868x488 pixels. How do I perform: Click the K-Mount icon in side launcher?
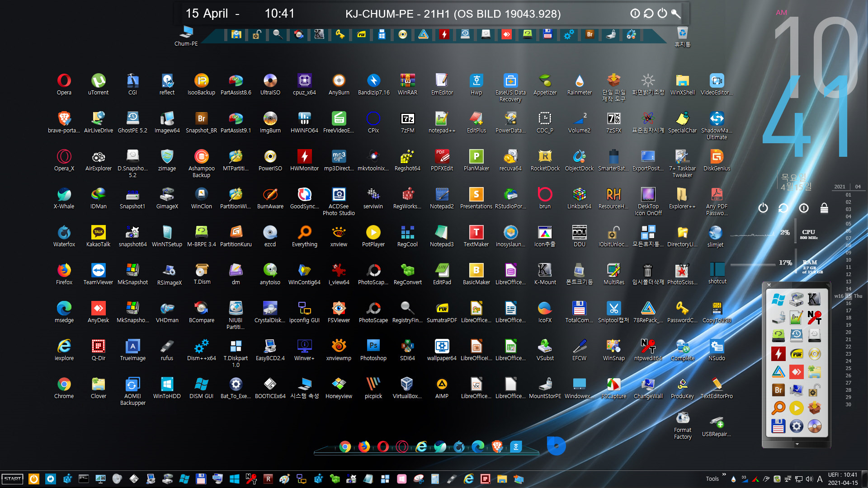(x=814, y=299)
